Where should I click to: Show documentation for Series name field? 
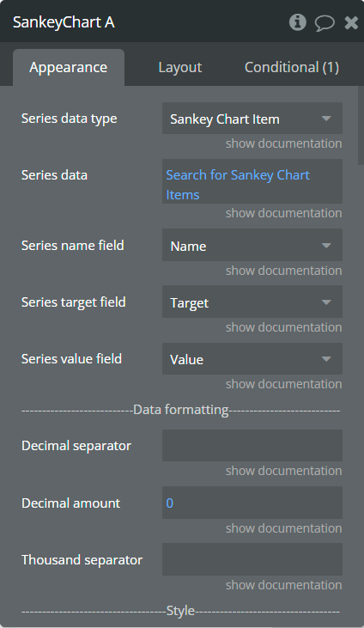[283, 271]
